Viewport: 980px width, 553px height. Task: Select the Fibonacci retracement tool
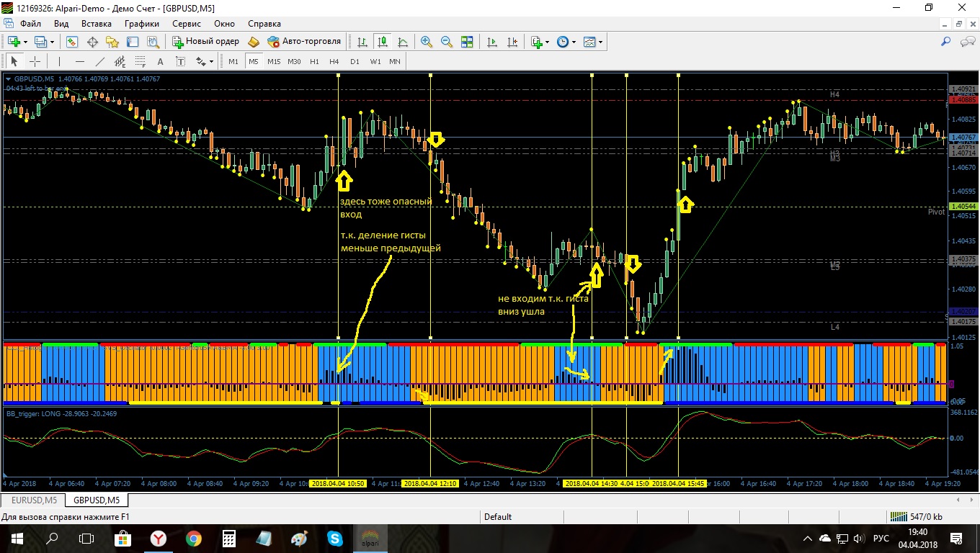(x=140, y=61)
